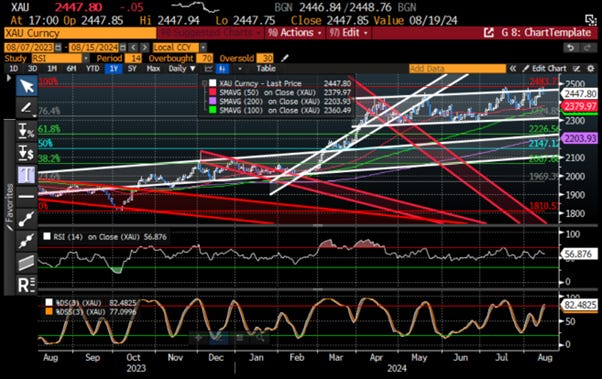The image size is (602, 379).
Task: Expand the Study RSI dropdown arrow
Action: [x=86, y=58]
